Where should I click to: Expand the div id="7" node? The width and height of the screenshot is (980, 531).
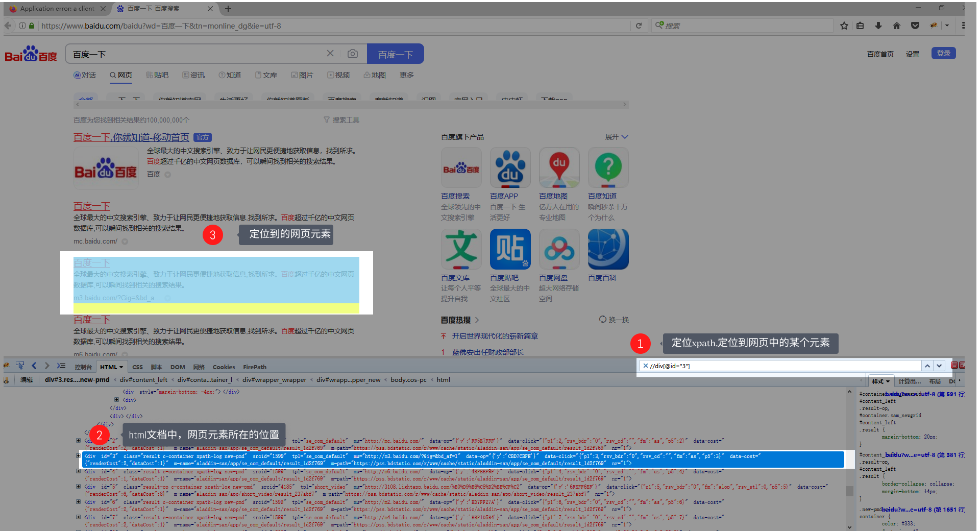pos(78,517)
